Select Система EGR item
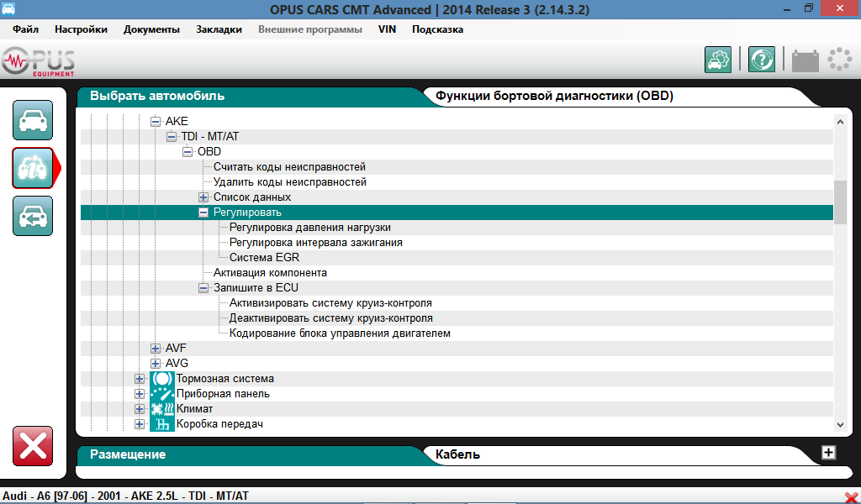Image resolution: width=861 pixels, height=504 pixels. [x=264, y=258]
